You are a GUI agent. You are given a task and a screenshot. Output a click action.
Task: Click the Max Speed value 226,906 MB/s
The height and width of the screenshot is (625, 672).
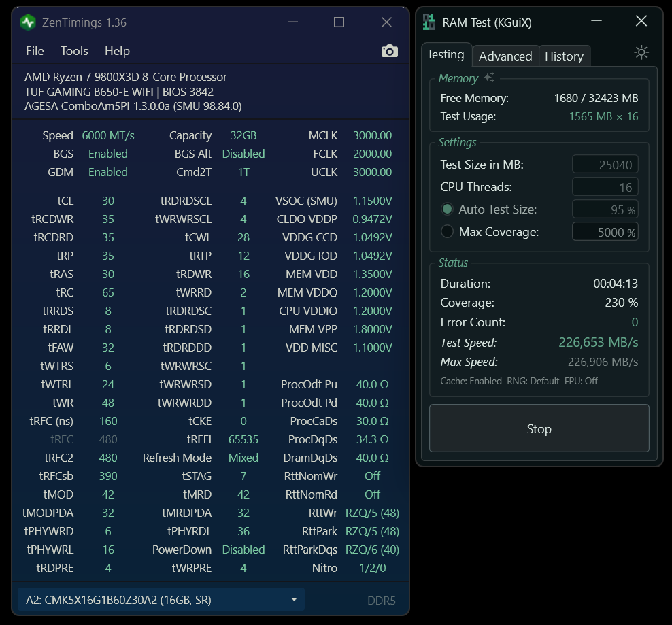click(x=603, y=362)
